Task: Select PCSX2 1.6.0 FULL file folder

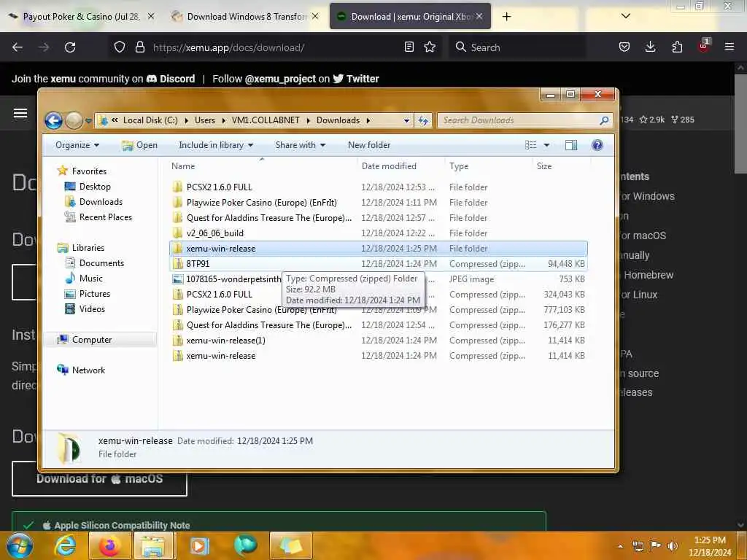Action: coord(379,187)
